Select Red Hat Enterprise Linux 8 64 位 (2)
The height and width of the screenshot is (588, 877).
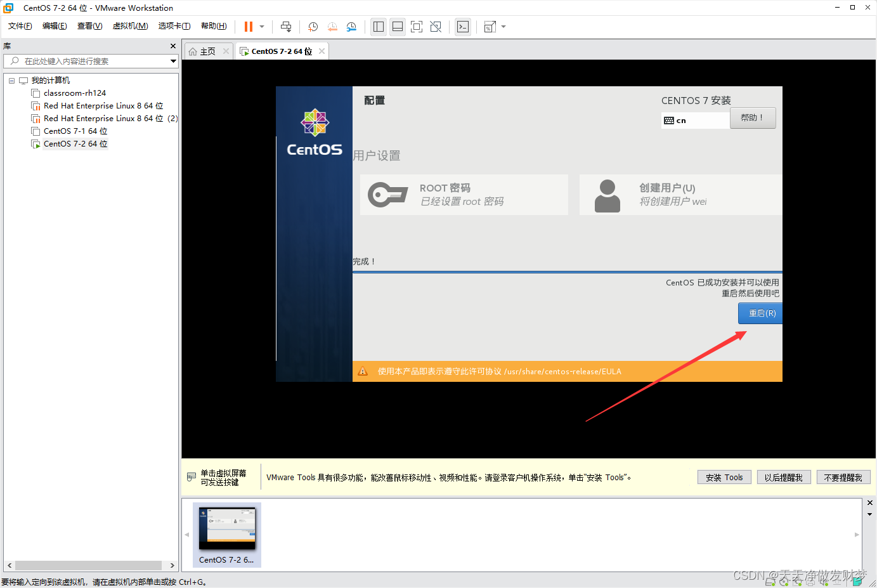(110, 119)
